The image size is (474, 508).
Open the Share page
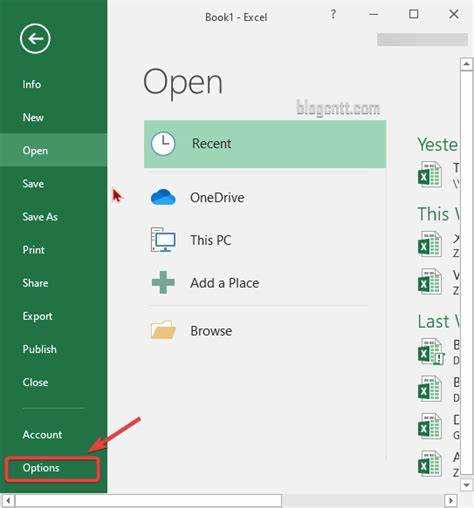point(35,283)
